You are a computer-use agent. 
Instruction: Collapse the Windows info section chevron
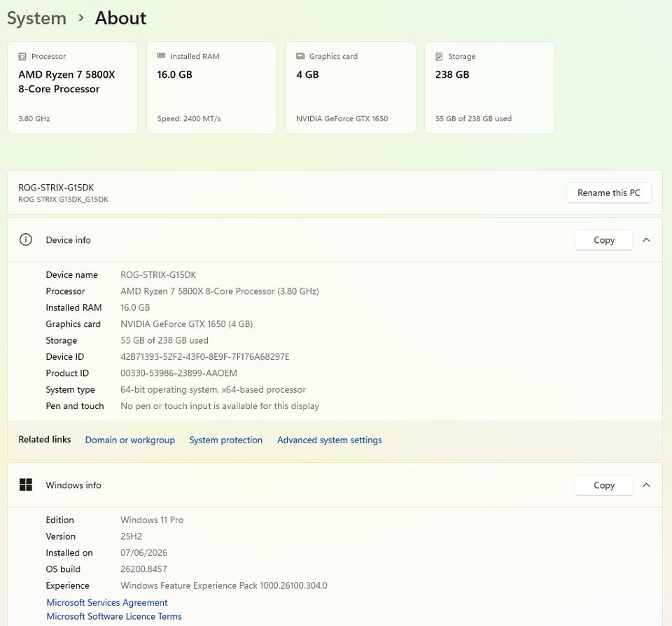(646, 485)
